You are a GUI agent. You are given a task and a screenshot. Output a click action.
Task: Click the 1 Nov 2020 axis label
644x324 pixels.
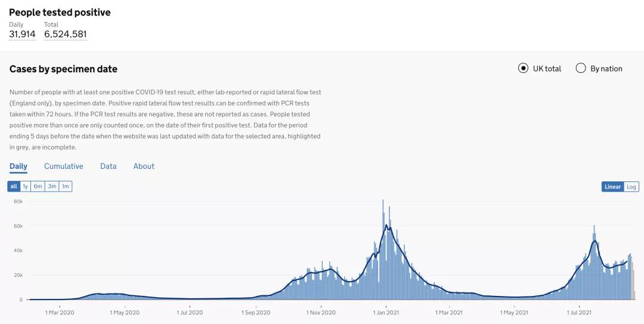[322, 312]
